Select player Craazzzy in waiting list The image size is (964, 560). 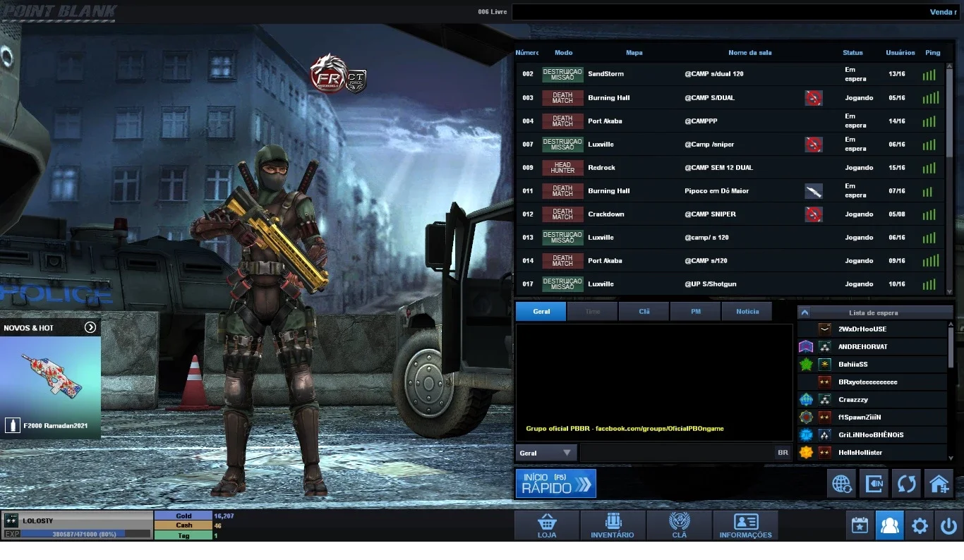tap(872, 400)
